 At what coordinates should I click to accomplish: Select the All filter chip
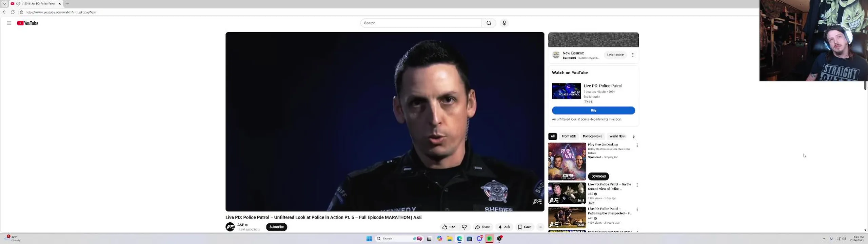tap(552, 137)
